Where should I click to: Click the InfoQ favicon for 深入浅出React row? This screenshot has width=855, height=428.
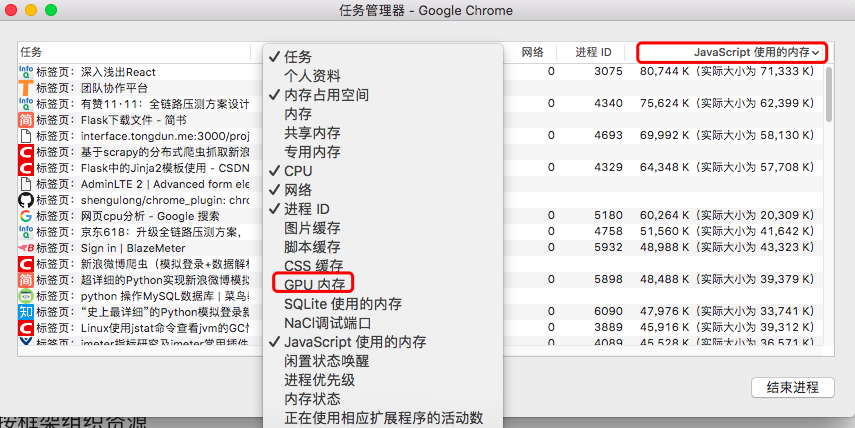point(26,72)
